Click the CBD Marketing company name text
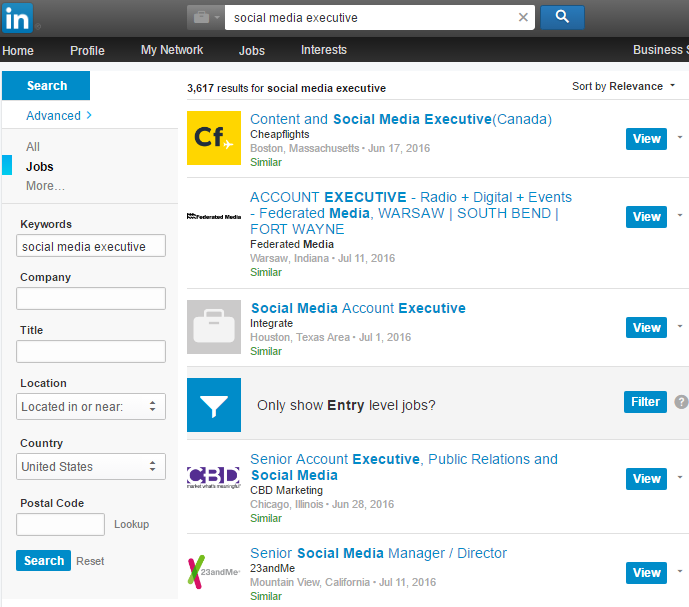Image resolution: width=689 pixels, height=607 pixels. tap(286, 490)
